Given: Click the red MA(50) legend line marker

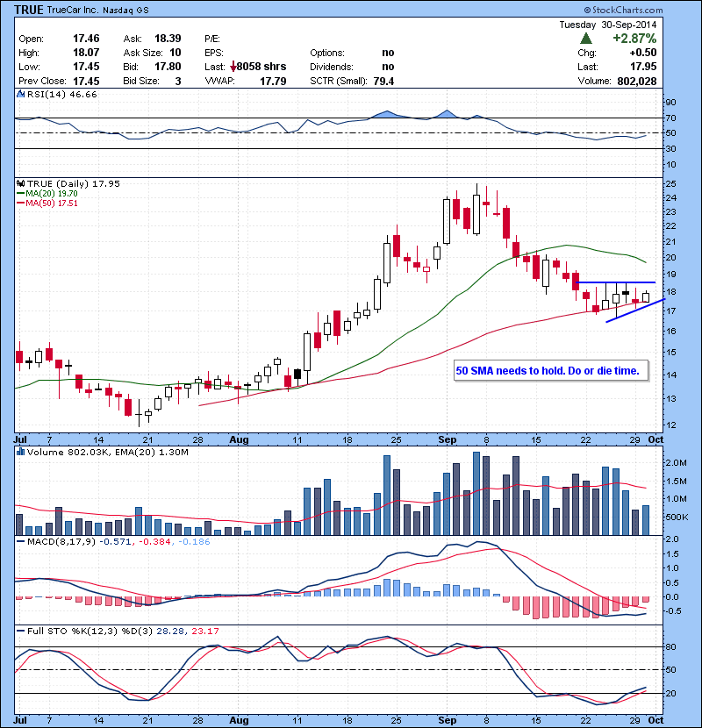Looking at the screenshot, I should (x=21, y=203).
